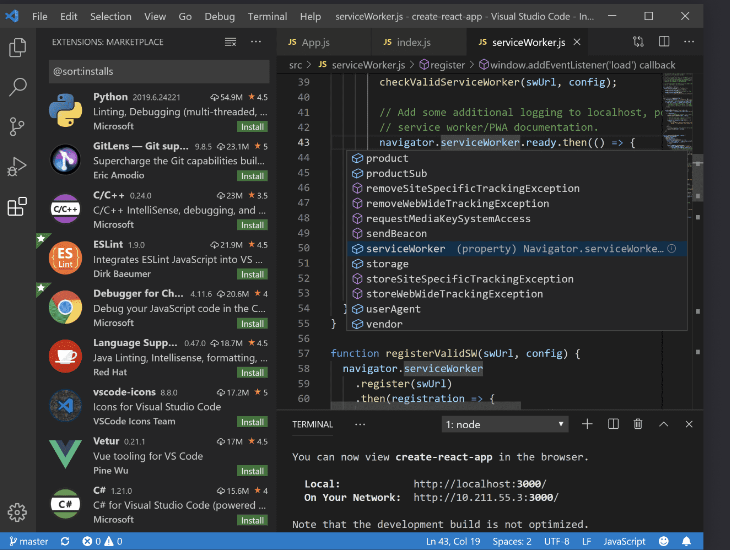Select the TERMINAL panel tab
The height and width of the screenshot is (550, 730).
[312, 424]
